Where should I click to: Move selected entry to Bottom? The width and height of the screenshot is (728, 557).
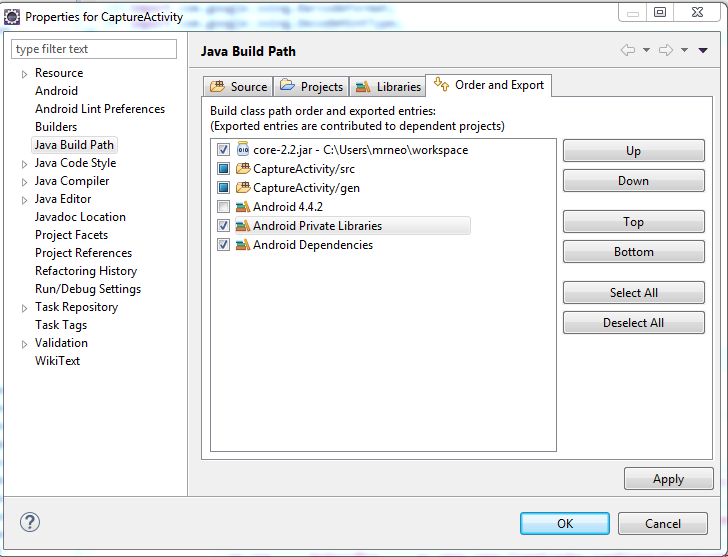coord(634,252)
